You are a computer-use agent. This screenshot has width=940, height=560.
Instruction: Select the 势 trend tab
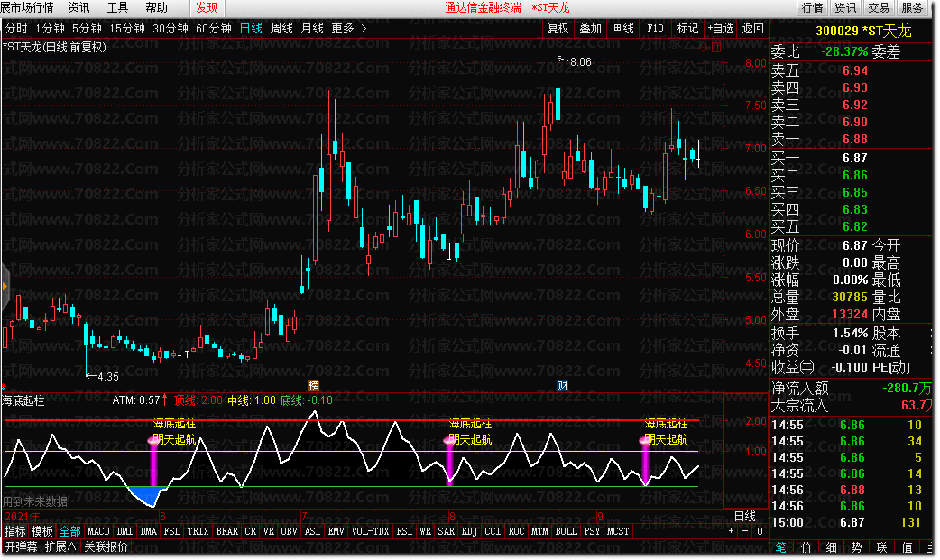point(857,547)
